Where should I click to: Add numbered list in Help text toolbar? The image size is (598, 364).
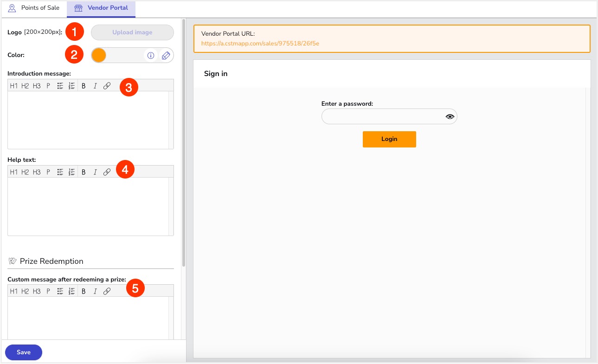(x=71, y=172)
